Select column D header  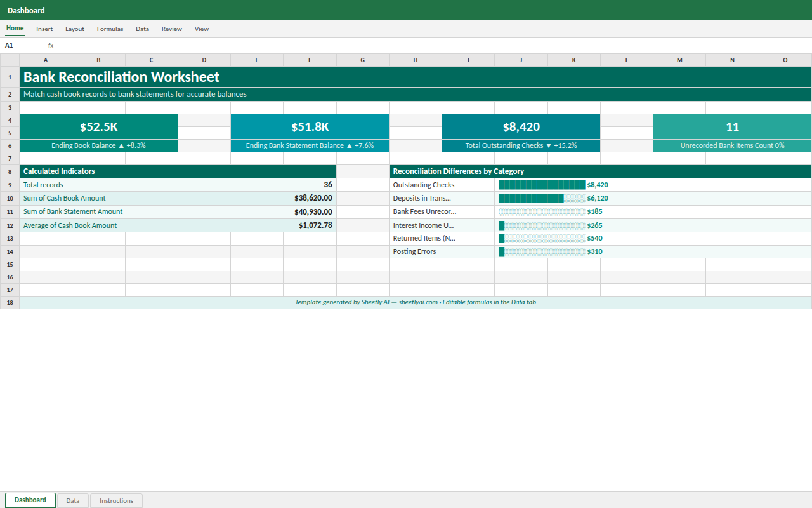(x=204, y=60)
